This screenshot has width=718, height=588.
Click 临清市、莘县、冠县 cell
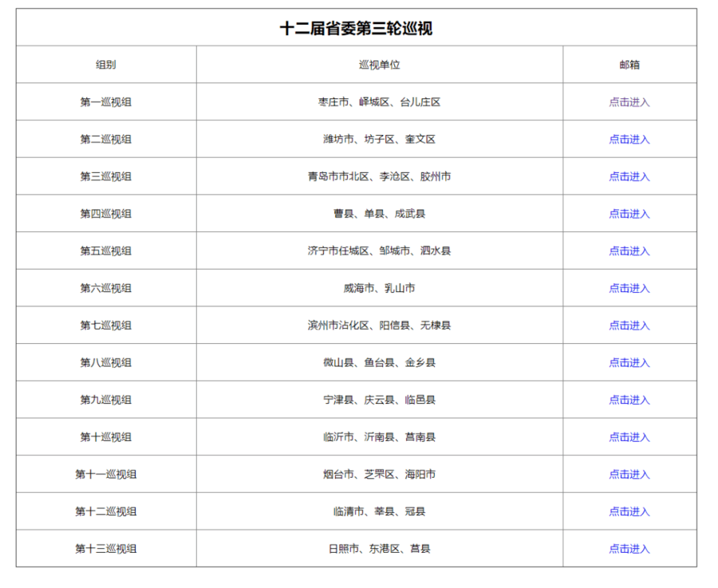(380, 511)
